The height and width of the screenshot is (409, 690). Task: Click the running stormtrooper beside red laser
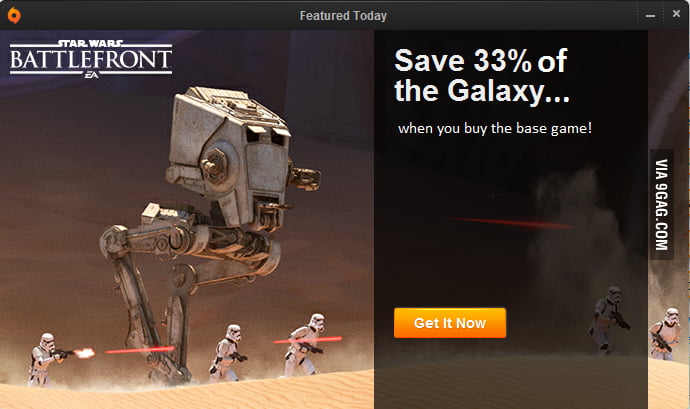click(304, 345)
